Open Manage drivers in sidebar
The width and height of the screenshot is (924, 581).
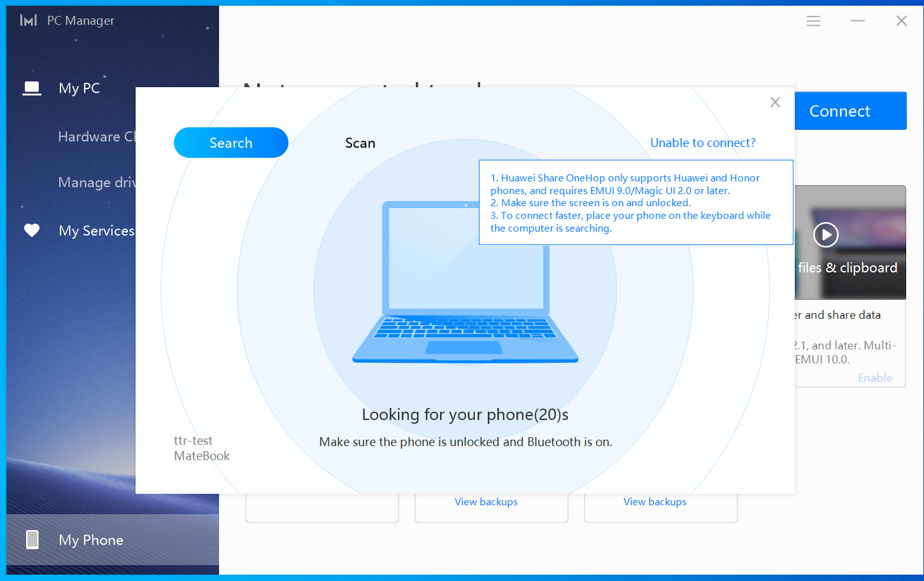point(96,183)
